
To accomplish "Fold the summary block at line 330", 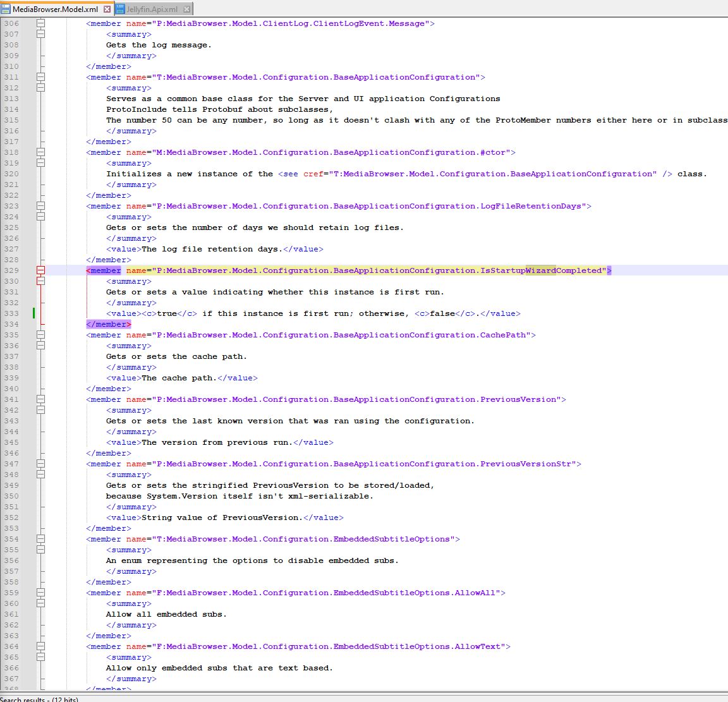I will [41, 281].
